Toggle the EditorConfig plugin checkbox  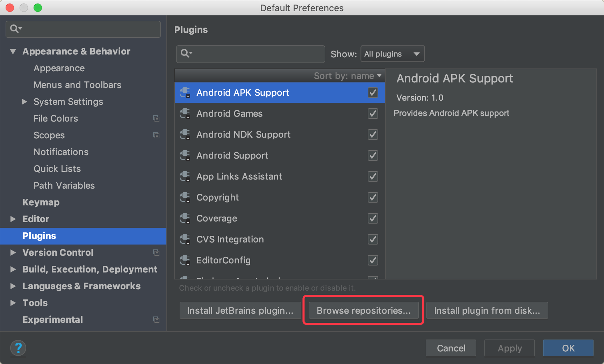pos(373,260)
